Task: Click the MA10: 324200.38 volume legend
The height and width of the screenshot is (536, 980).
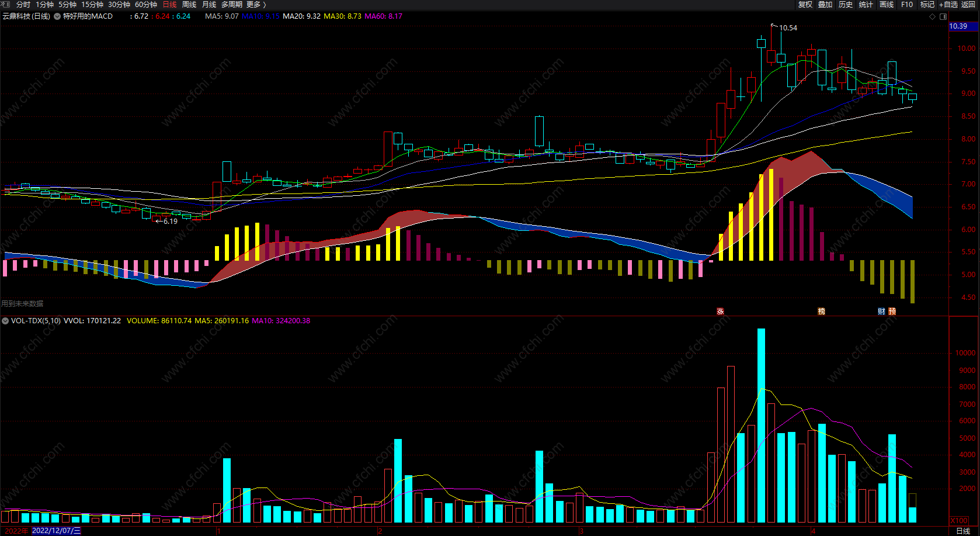Action: (x=281, y=321)
